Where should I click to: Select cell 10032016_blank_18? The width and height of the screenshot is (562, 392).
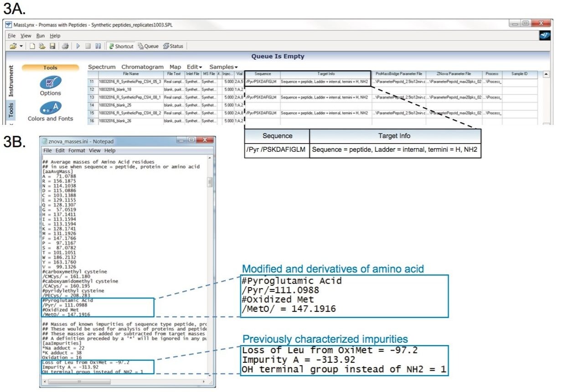130,89
